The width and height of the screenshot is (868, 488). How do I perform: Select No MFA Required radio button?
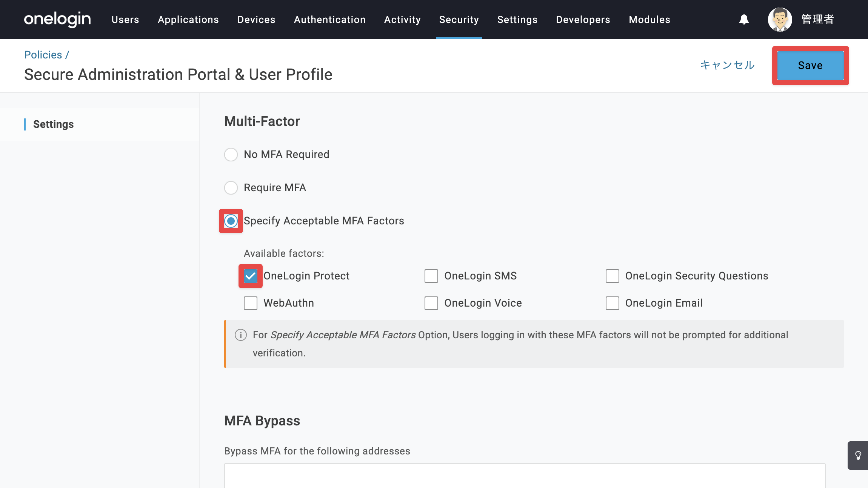(x=231, y=155)
